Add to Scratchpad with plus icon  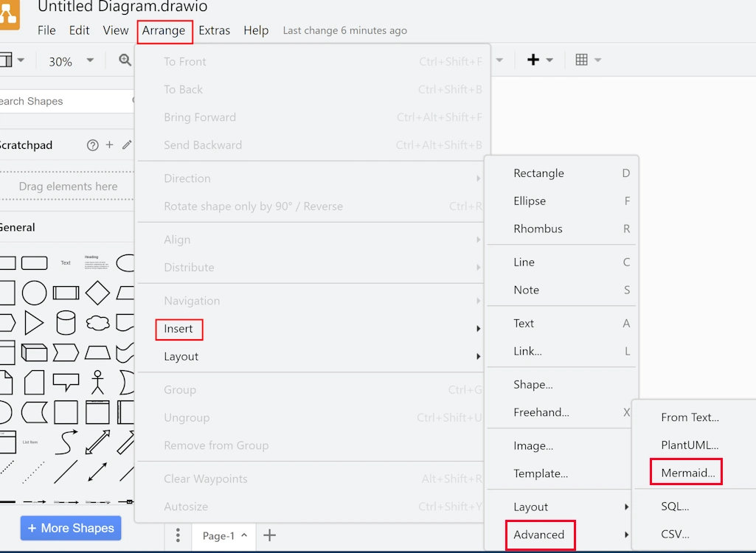109,145
